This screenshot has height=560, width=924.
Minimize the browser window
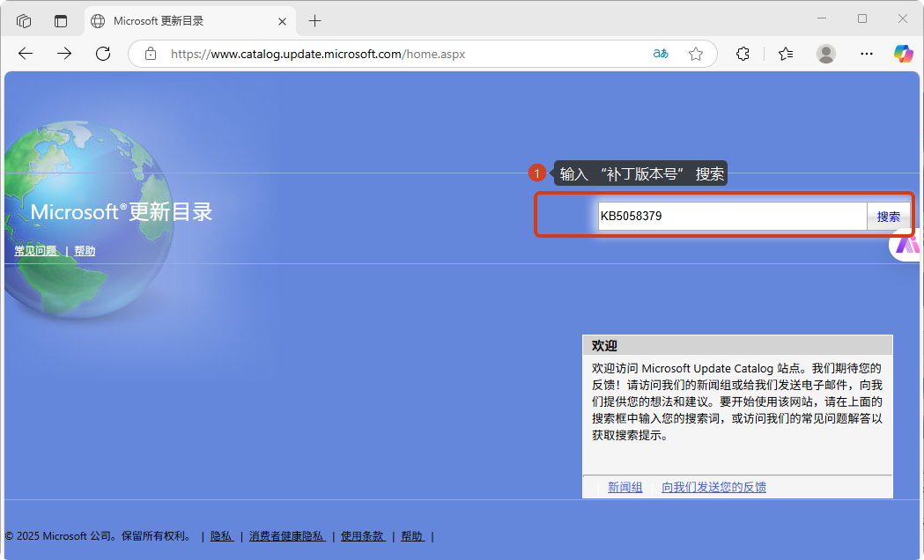(x=822, y=18)
